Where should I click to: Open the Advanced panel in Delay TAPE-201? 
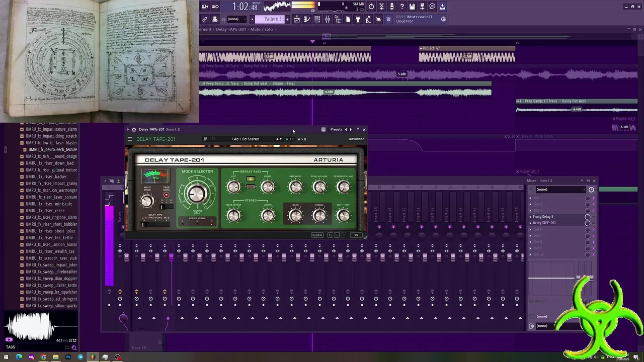[x=356, y=139]
